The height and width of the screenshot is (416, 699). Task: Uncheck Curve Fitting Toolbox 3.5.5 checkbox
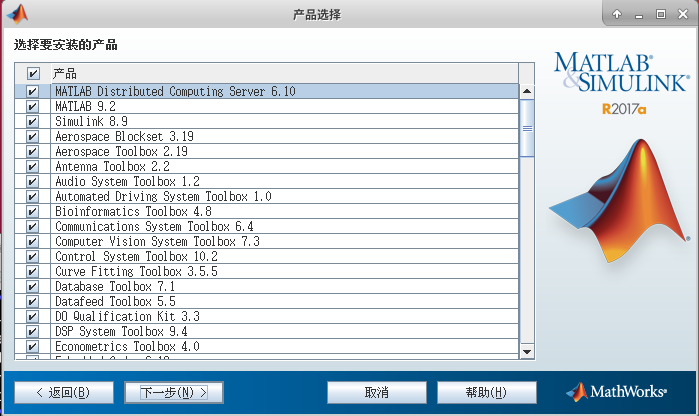(32, 272)
